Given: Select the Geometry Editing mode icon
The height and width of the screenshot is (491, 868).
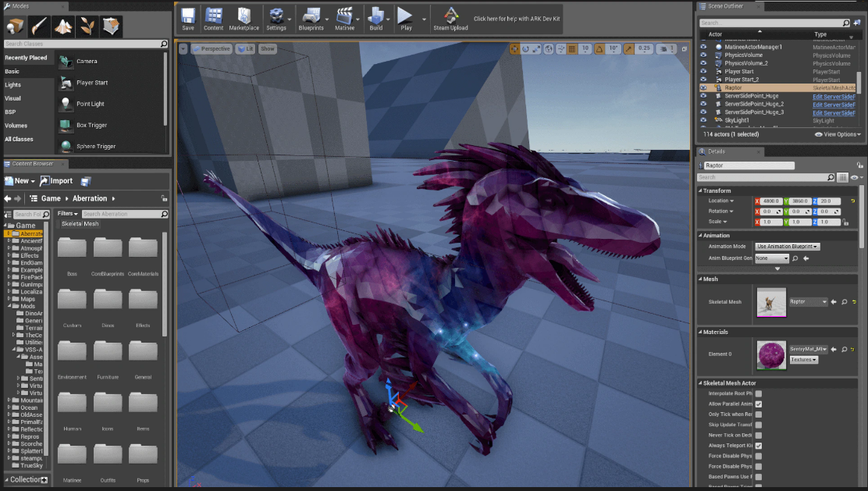Looking at the screenshot, I should click(112, 26).
